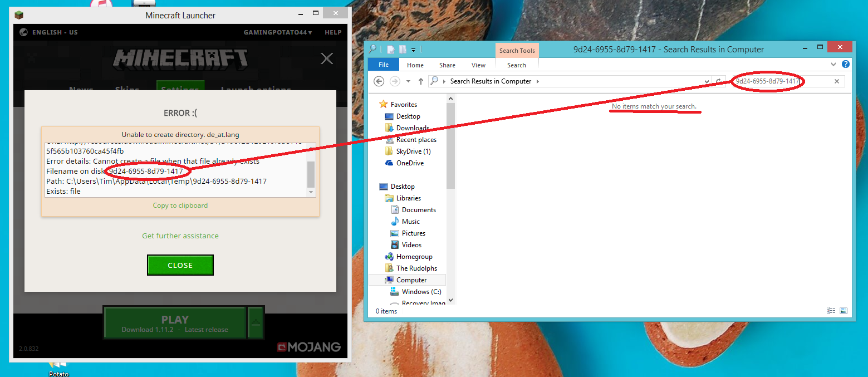The width and height of the screenshot is (868, 377).
Task: Click the navigation pane scrollbar thumb
Action: (451, 146)
